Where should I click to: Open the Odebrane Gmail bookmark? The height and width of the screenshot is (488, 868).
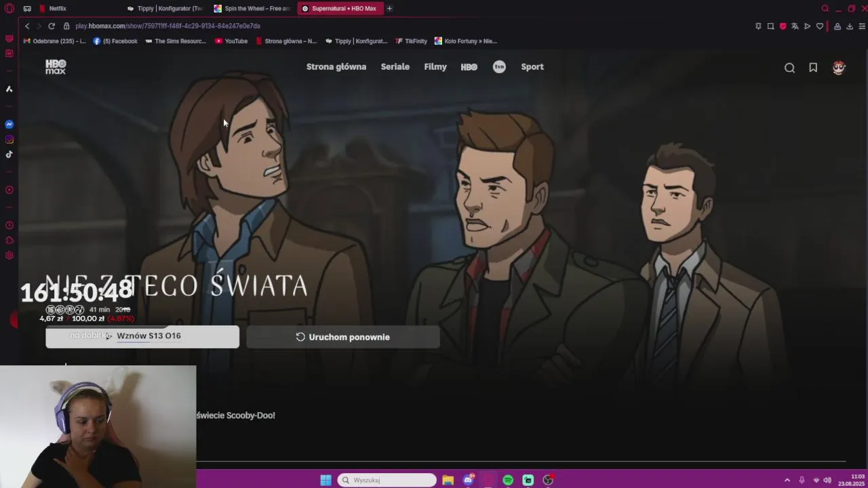click(54, 41)
